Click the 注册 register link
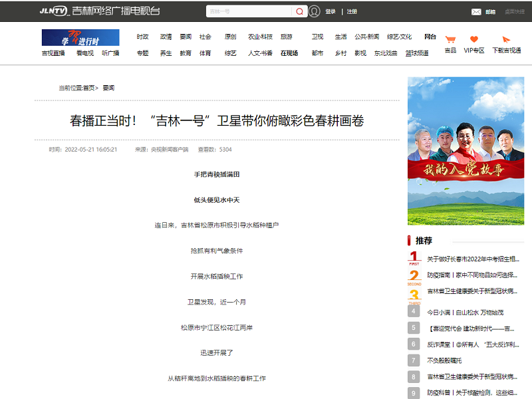Viewport: 532px width, 399px height. click(x=352, y=11)
